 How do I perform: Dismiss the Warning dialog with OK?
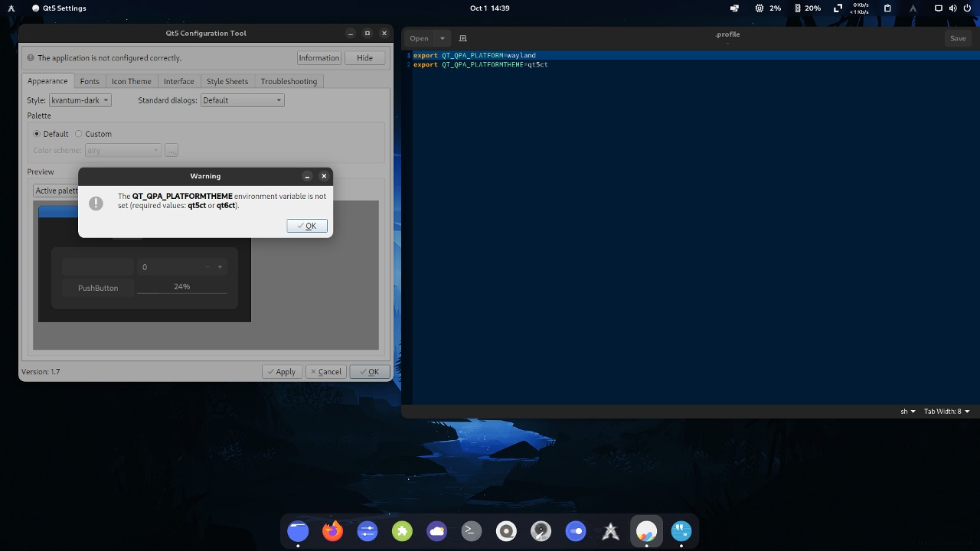point(306,225)
